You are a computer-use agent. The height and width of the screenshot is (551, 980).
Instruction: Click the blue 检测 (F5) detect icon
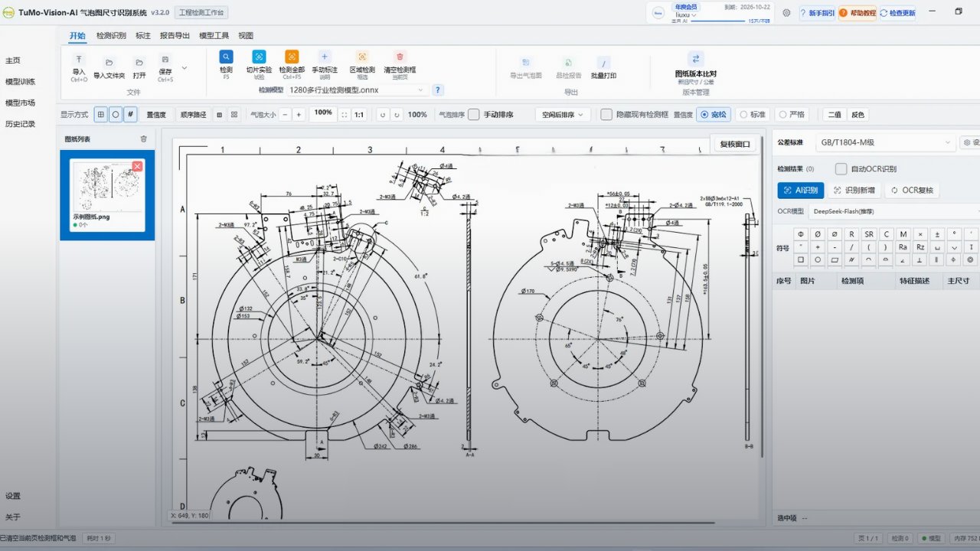[x=226, y=57]
